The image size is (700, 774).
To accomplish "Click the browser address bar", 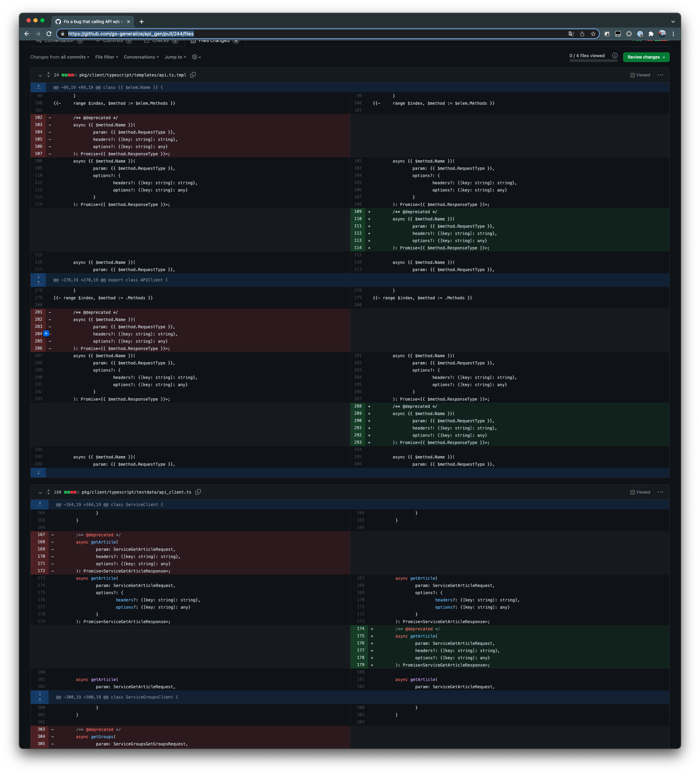I will pyautogui.click(x=131, y=34).
